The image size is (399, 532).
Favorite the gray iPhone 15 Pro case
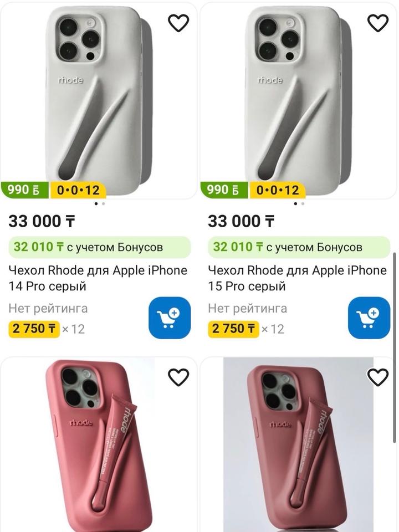[378, 23]
